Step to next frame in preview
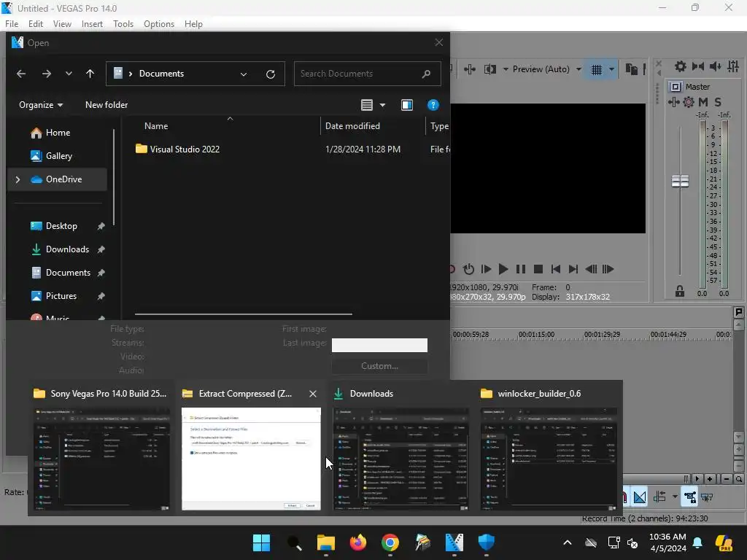The image size is (747, 560). point(608,270)
